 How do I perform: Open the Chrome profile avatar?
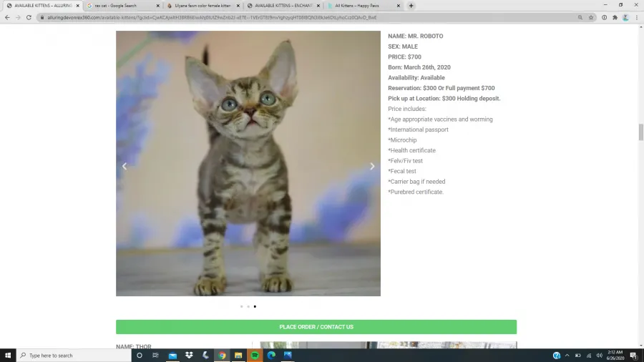(x=625, y=18)
